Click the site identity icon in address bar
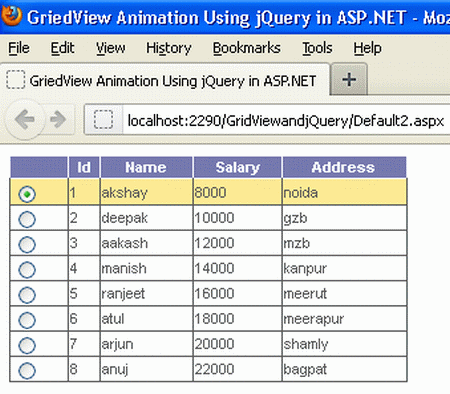 tap(103, 120)
